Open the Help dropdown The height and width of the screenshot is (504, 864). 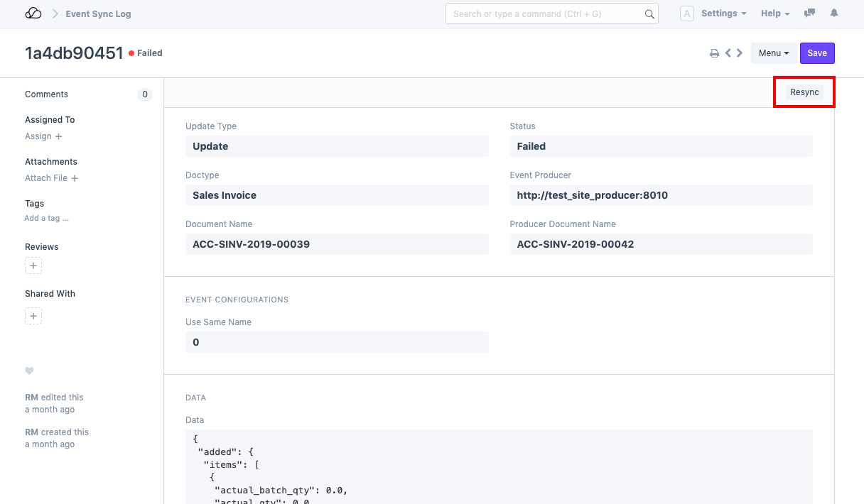(775, 13)
